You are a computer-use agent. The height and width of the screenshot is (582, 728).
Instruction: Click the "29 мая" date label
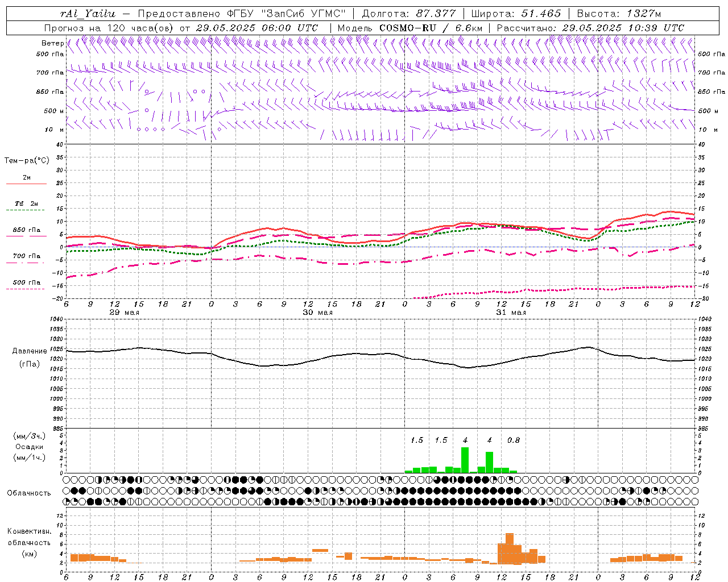click(124, 313)
